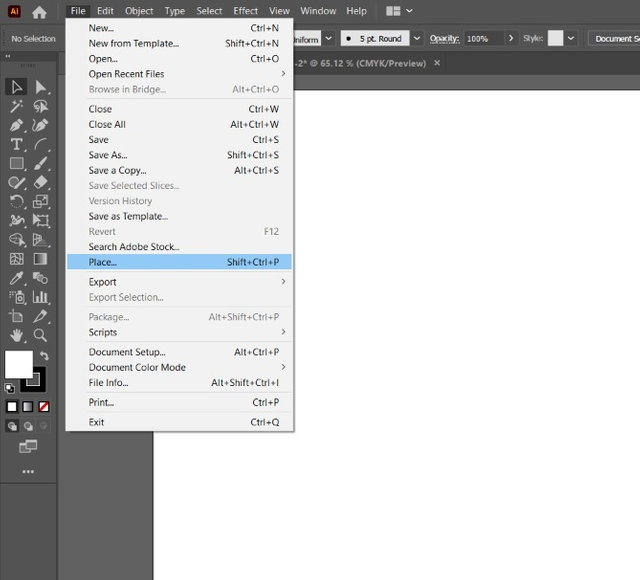640x580 pixels.
Task: Select the Pen tool
Action: 16,125
